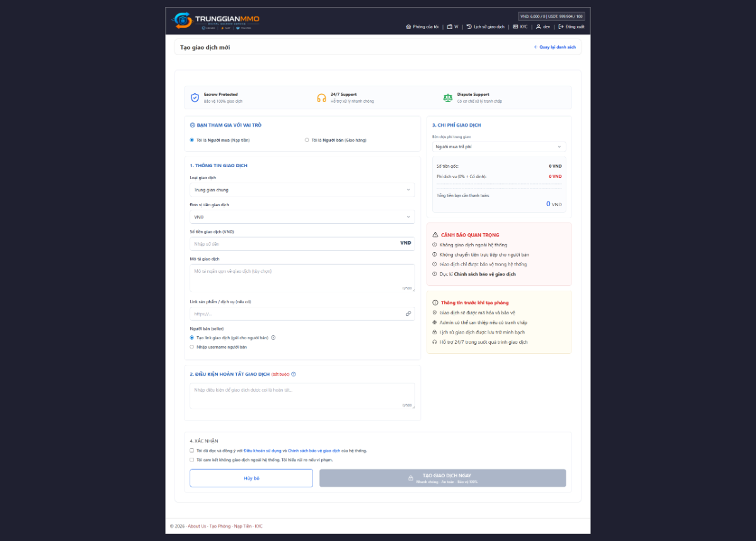Click the icon beside Admin có thể can thiệp
This screenshot has height=541, width=756.
[x=435, y=322]
